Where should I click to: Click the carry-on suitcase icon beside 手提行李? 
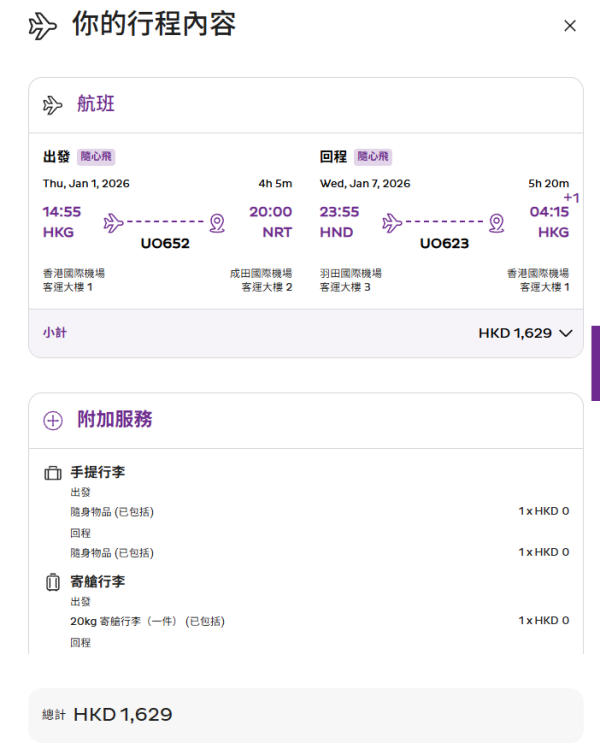(x=53, y=473)
